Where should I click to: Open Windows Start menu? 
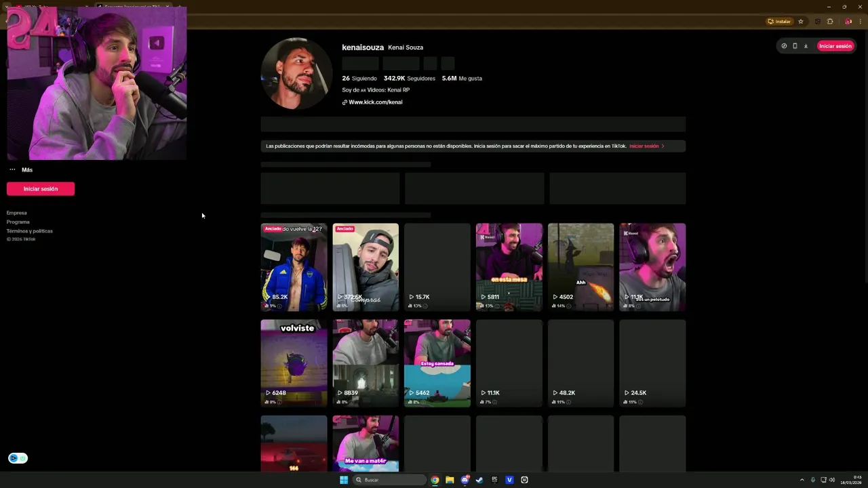pyautogui.click(x=344, y=480)
